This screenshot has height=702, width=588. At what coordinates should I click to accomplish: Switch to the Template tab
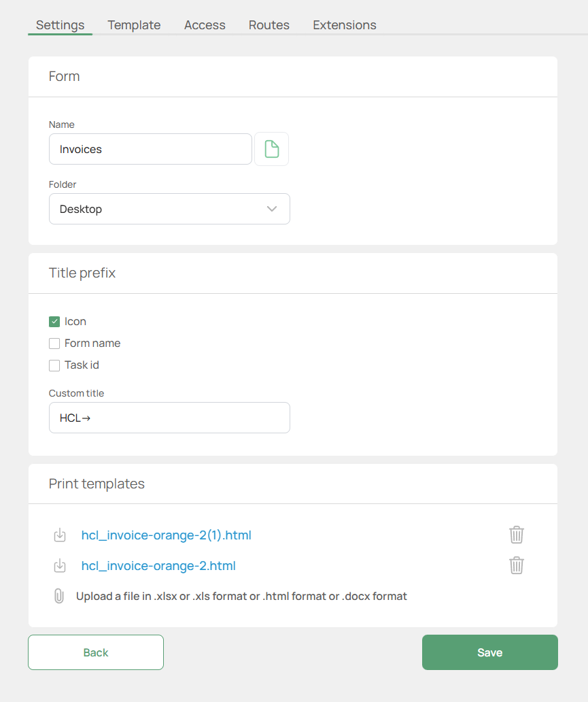(x=133, y=25)
